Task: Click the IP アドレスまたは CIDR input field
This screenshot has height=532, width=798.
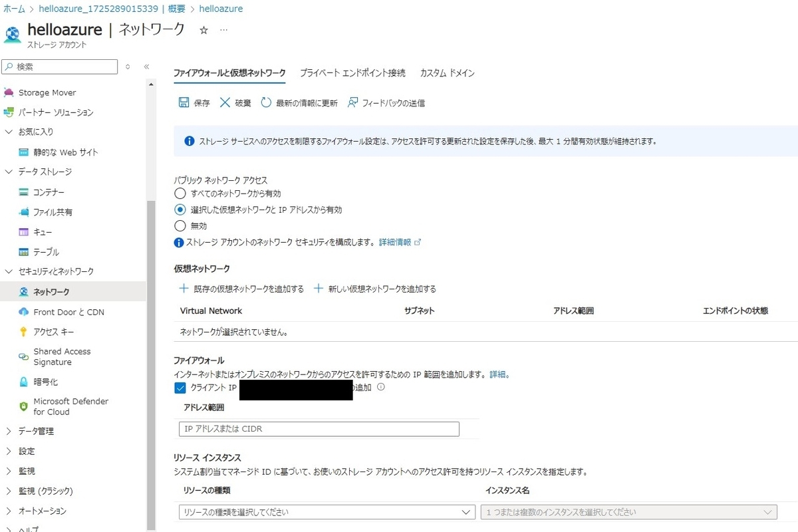Action: [319, 429]
